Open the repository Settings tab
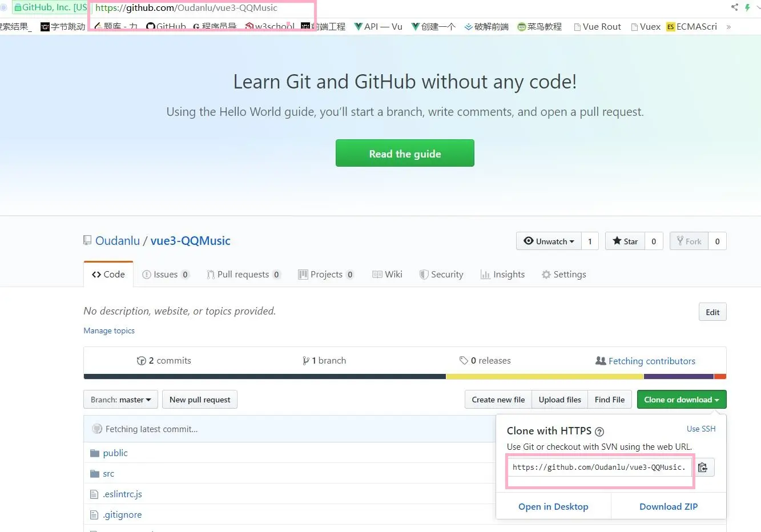Image resolution: width=761 pixels, height=532 pixels. (564, 275)
